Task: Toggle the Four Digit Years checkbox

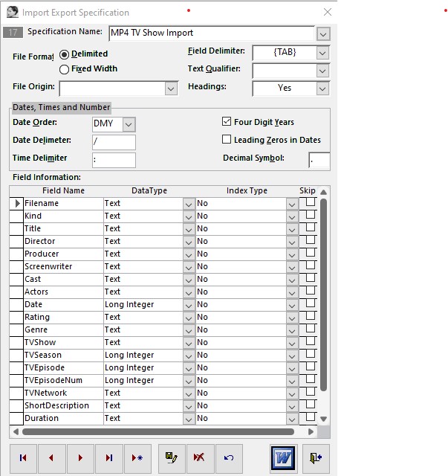Action: click(227, 122)
